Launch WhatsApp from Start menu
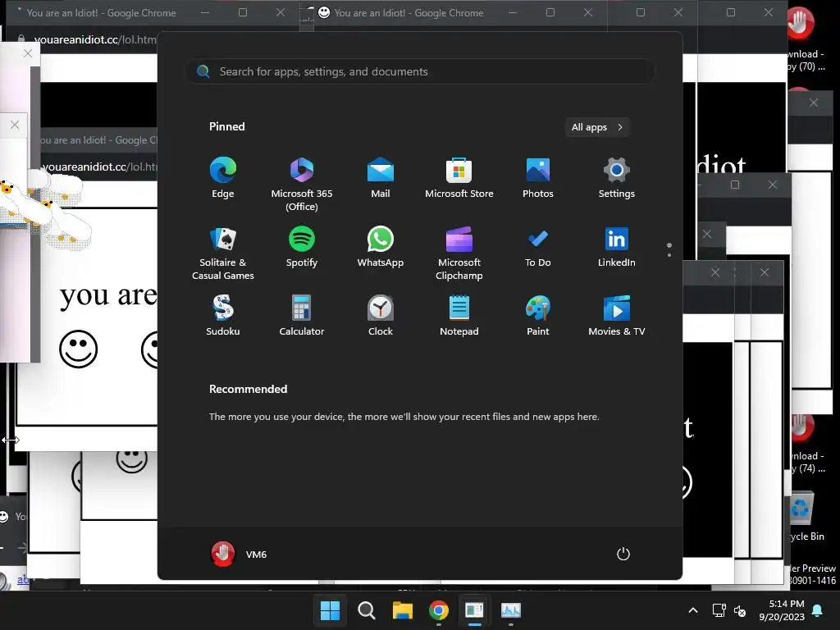Viewport: 840px width, 630px height. [x=381, y=247]
